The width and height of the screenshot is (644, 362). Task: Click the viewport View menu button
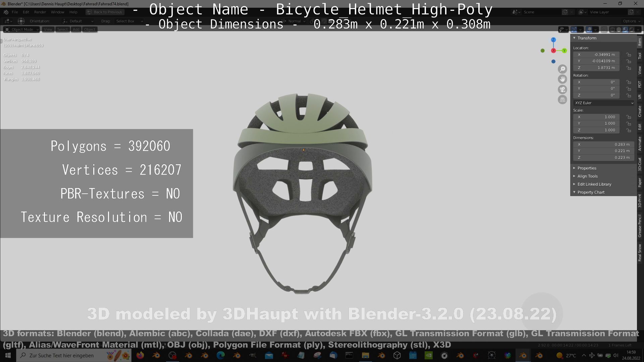[48, 29]
